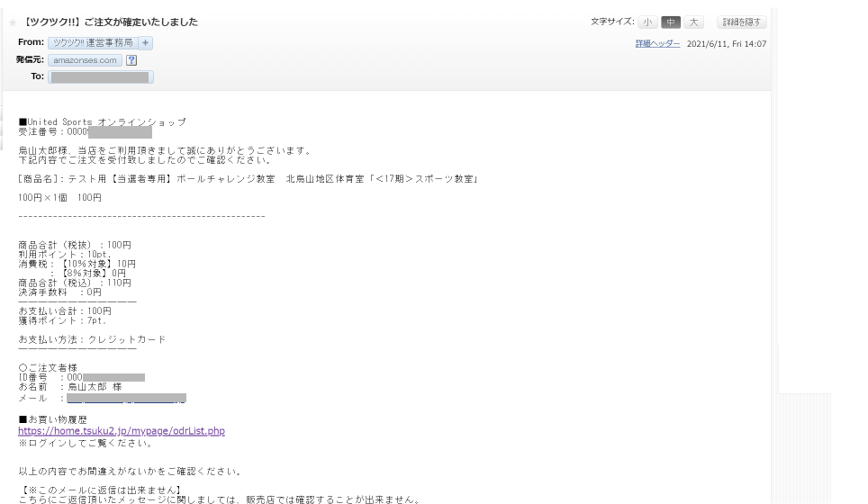Click 利用ポイント:10pt. text
This screenshot has height=504, width=868.
65,255
